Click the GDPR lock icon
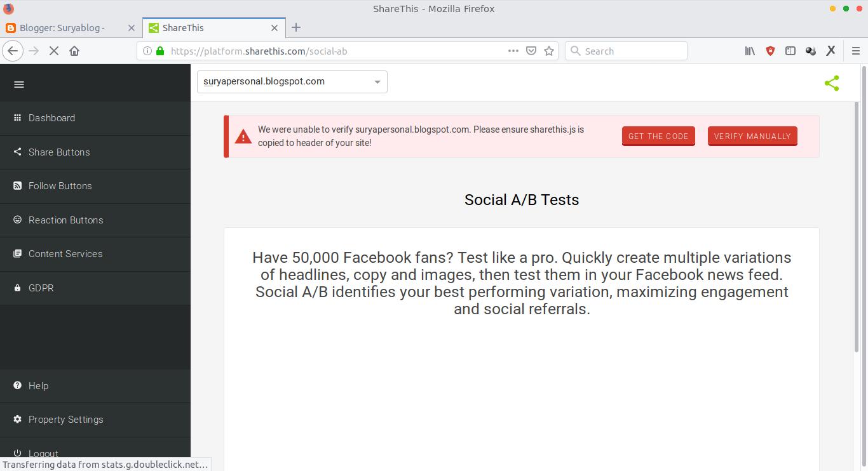This screenshot has width=868, height=471. point(17,288)
